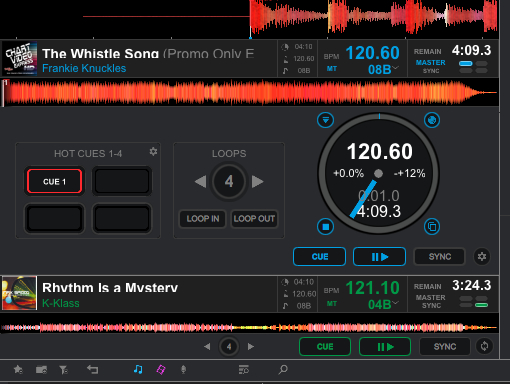Screen dimensions: 510x384
Task: Click artist name Frankie Knuckles
Action: pos(84,68)
